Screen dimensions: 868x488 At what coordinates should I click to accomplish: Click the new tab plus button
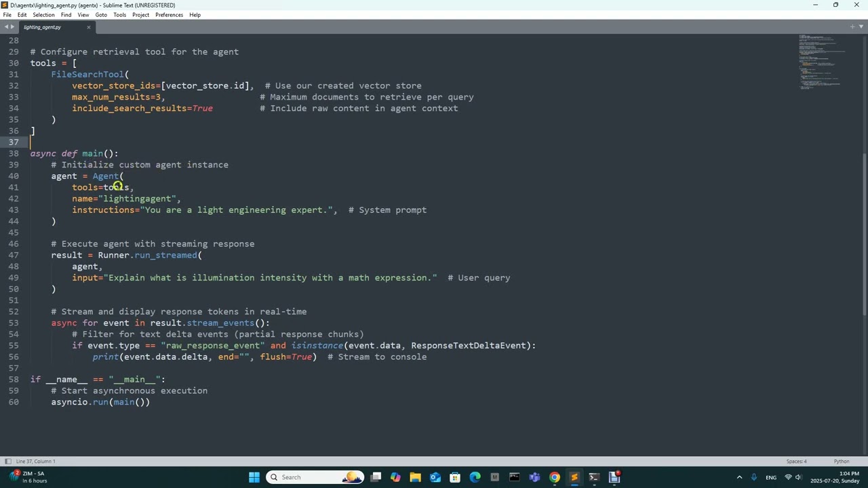pos(852,27)
